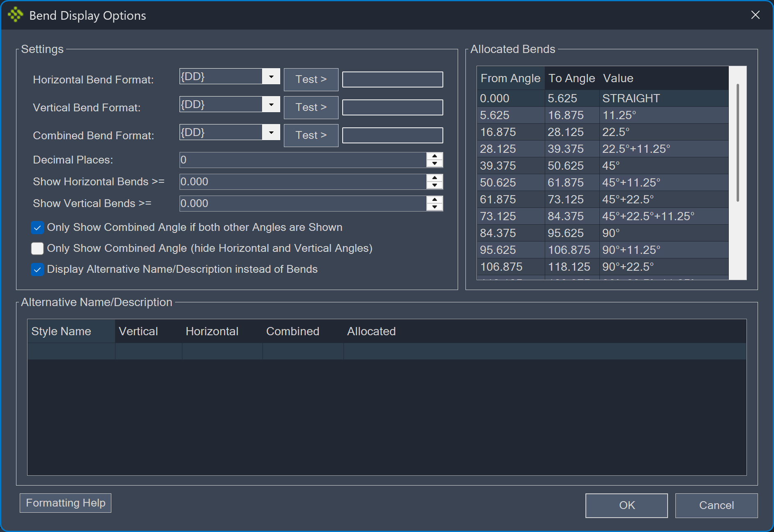This screenshot has width=774, height=532.
Task: Click the Combined column header
Action: point(303,331)
